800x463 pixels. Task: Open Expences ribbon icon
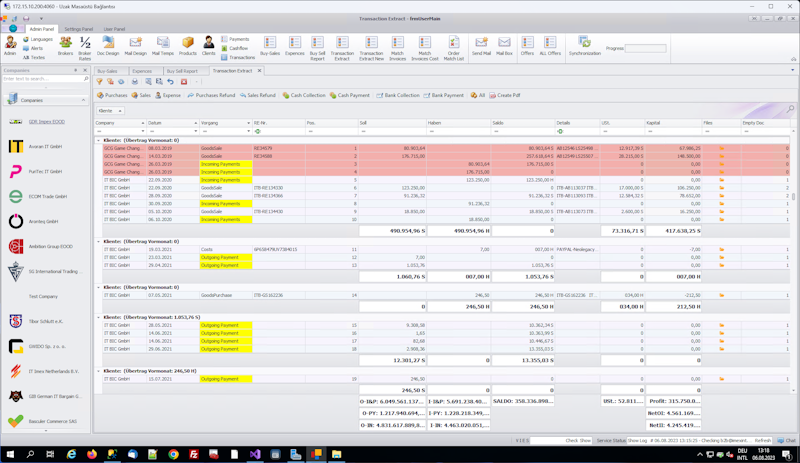(x=294, y=46)
